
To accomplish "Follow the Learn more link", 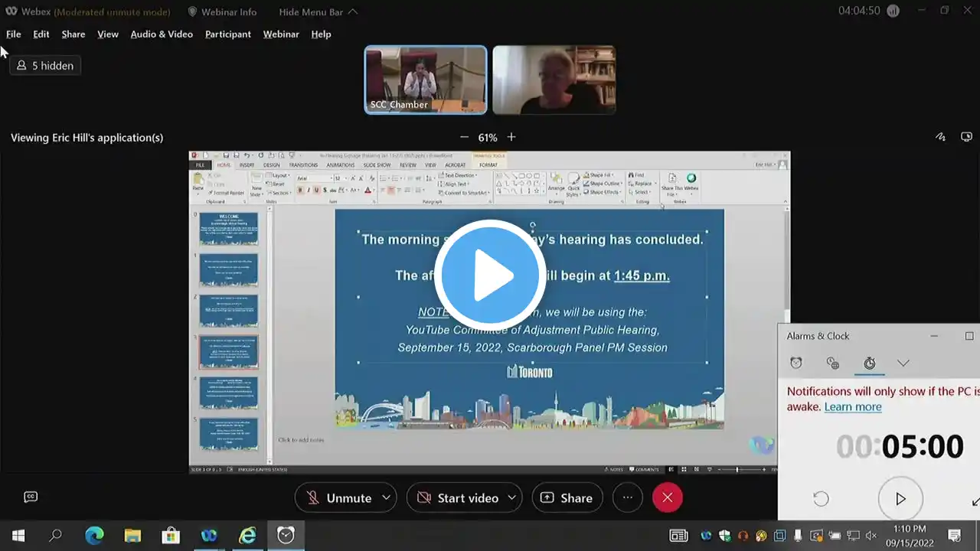I will pyautogui.click(x=852, y=407).
